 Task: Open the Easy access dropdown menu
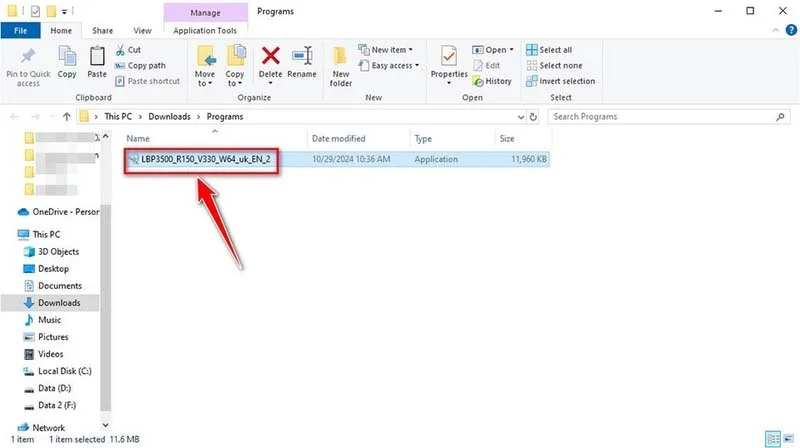point(389,66)
